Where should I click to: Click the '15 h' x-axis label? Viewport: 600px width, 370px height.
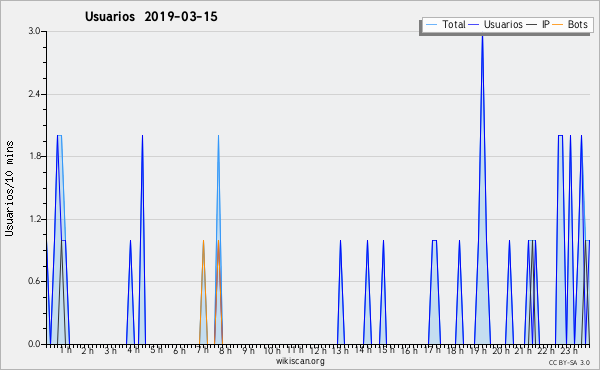pos(386,350)
